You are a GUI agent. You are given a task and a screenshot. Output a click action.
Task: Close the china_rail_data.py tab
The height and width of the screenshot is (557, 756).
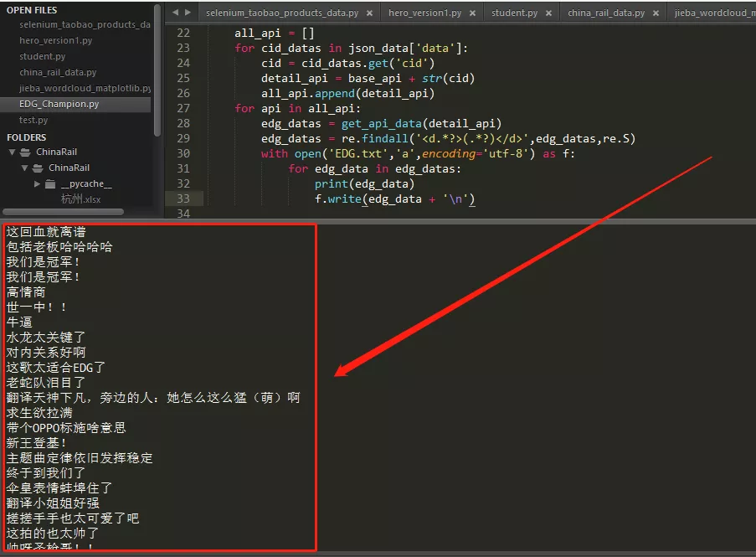656,13
